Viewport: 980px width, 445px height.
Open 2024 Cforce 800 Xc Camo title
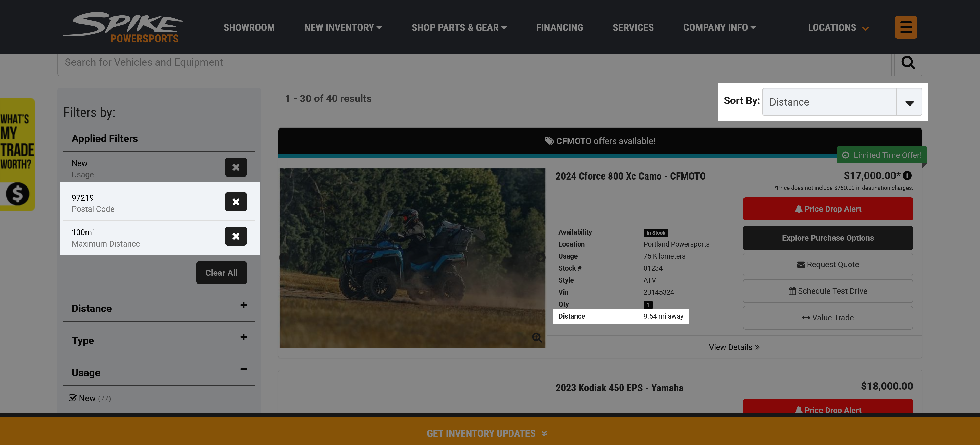click(630, 176)
